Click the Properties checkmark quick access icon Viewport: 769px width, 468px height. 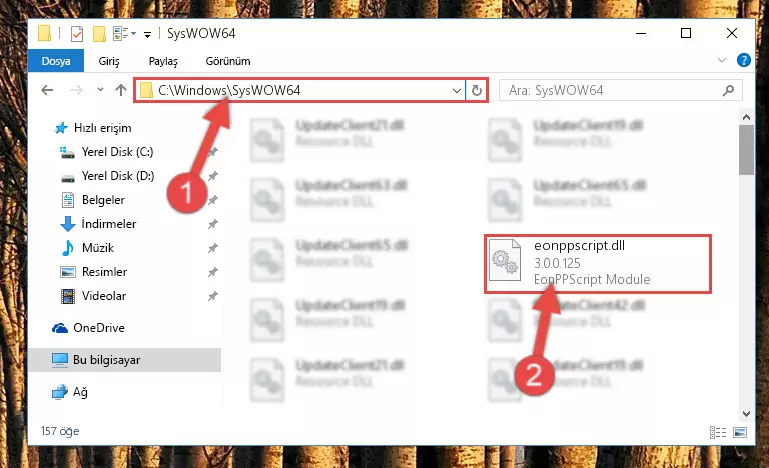click(77, 33)
